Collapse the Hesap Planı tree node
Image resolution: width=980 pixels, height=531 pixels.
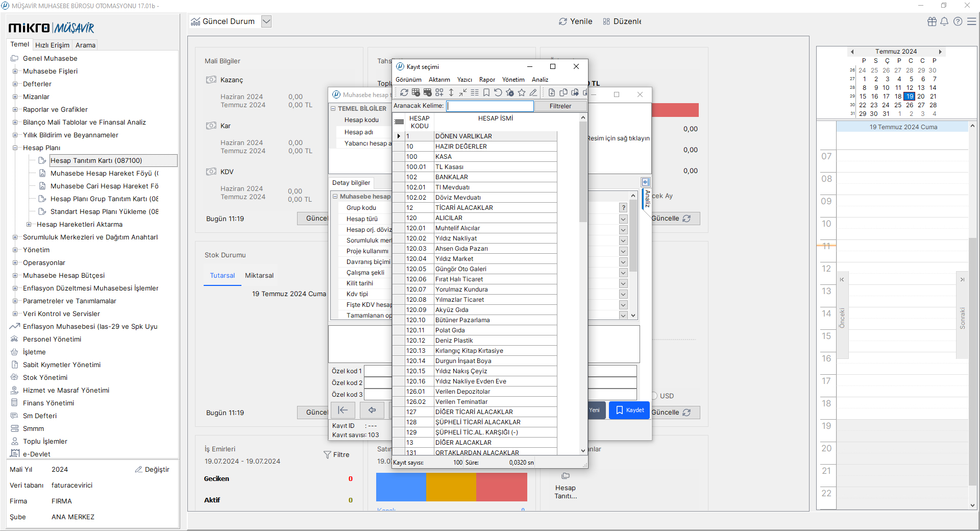point(15,148)
